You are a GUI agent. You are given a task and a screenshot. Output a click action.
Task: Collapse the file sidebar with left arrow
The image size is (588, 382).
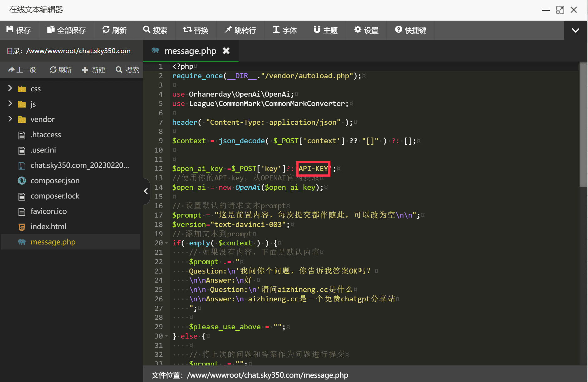(146, 191)
